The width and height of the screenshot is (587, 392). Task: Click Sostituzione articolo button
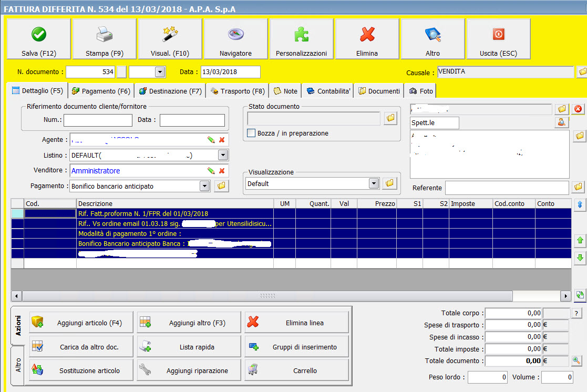pyautogui.click(x=81, y=370)
